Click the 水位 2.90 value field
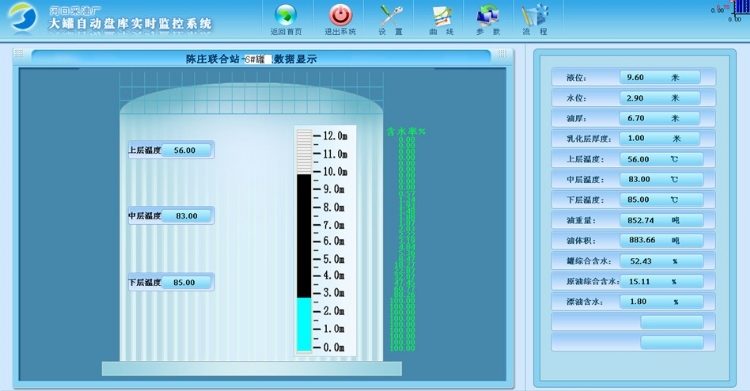Viewport: 750px width, 391px height. 660,98
